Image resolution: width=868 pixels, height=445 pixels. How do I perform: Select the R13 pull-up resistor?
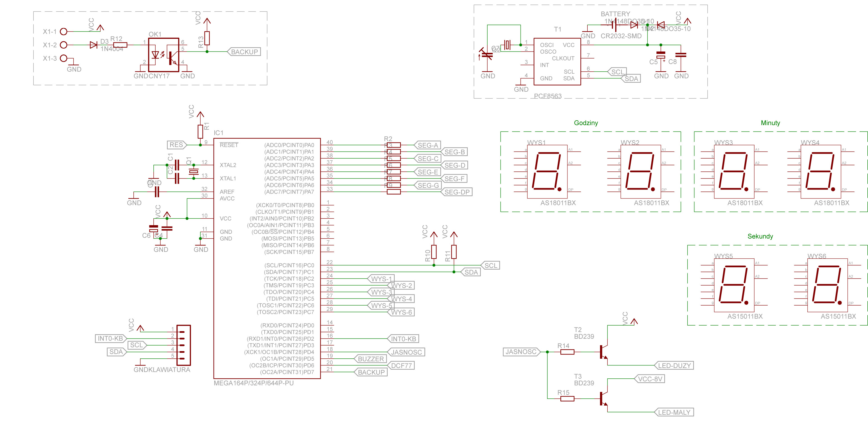207,38
